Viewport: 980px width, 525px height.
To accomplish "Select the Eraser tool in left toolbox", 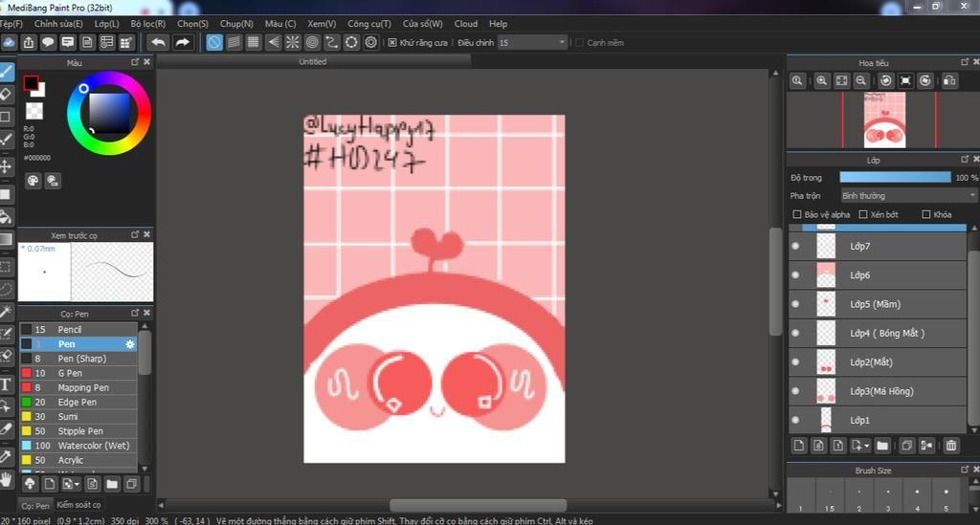I will point(7,95).
